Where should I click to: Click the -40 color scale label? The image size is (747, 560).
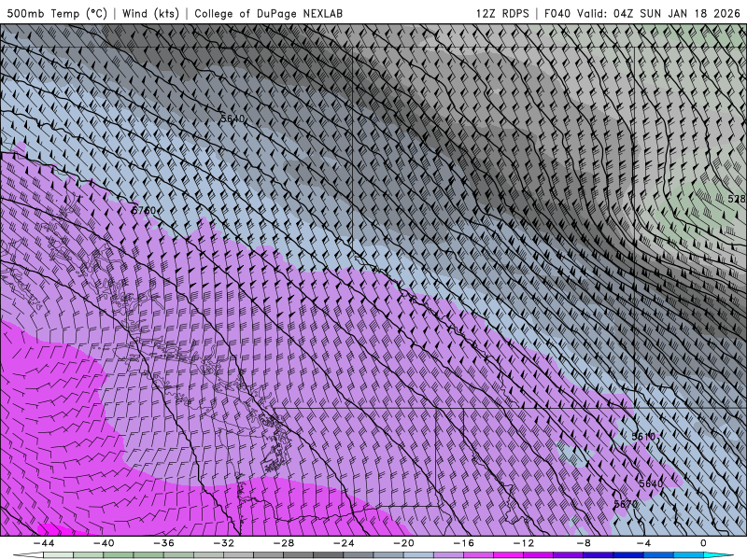104,543
